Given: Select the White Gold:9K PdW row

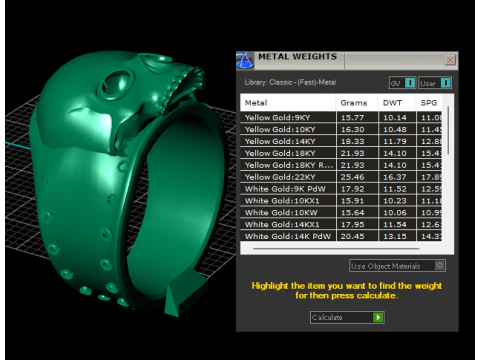Looking at the screenshot, I should [341, 189].
